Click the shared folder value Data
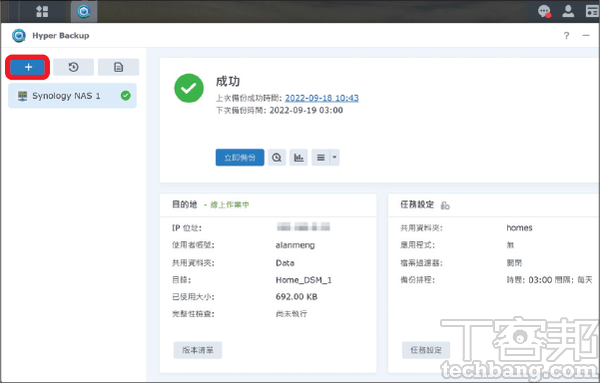The image size is (600, 383). coord(285,263)
